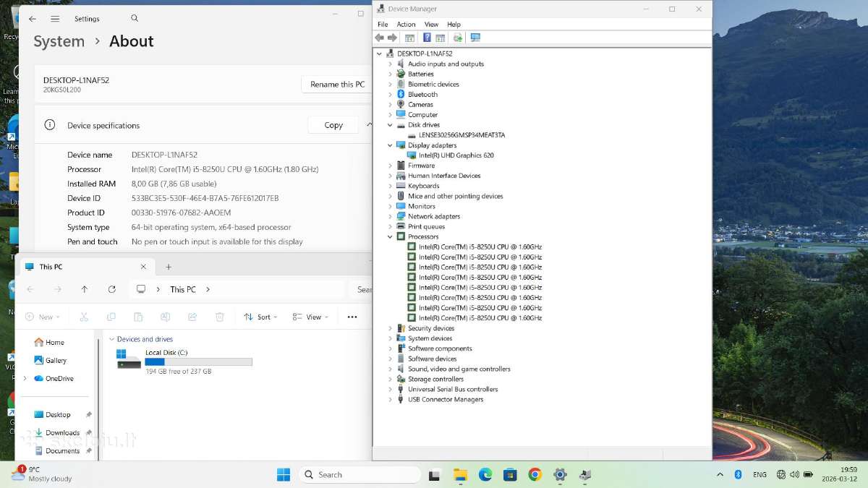Click the Bluetooth tray icon
The height and width of the screenshot is (488, 868).
click(739, 474)
